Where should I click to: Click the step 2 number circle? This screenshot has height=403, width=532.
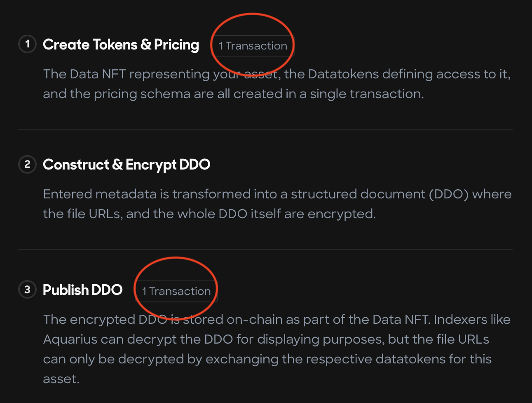pos(28,164)
